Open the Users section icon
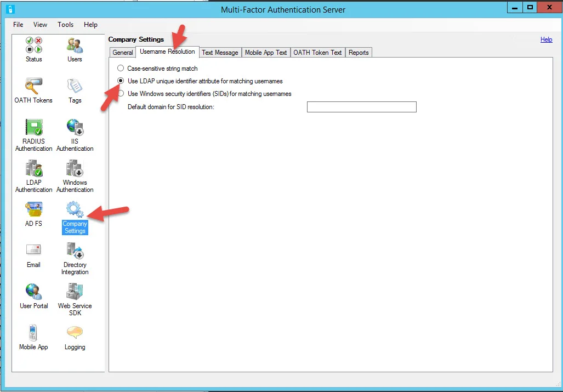 (x=75, y=45)
